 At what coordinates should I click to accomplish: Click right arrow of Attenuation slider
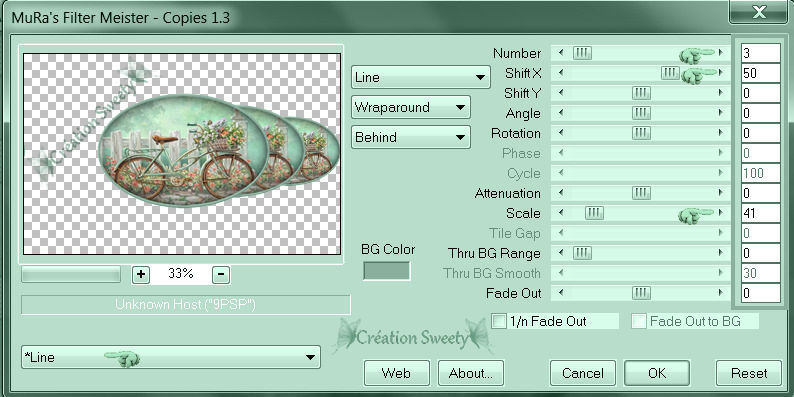(721, 193)
